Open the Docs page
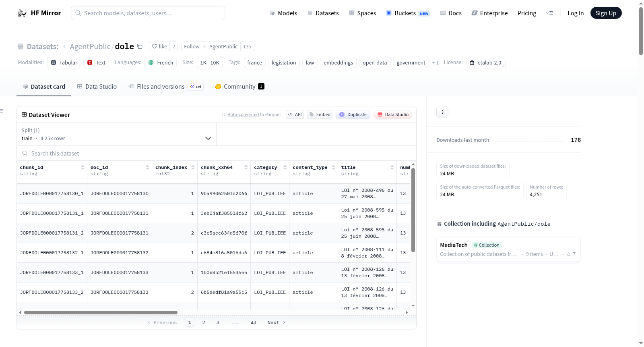This screenshot has height=347, width=644. click(451, 13)
